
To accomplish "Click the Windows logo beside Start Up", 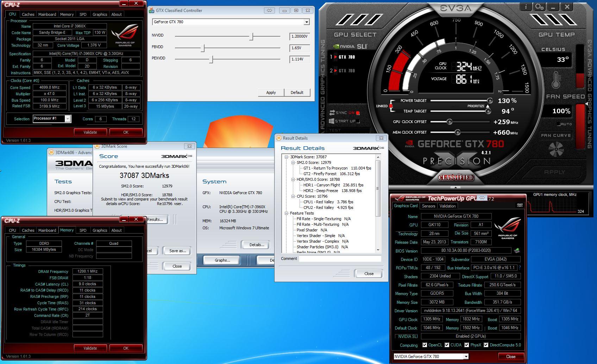I will (331, 121).
